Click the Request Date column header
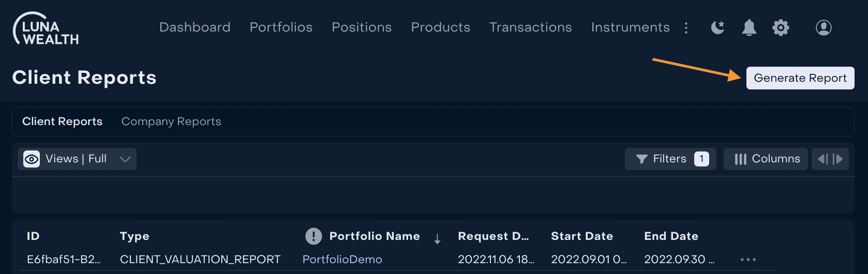868x274 pixels. [493, 236]
